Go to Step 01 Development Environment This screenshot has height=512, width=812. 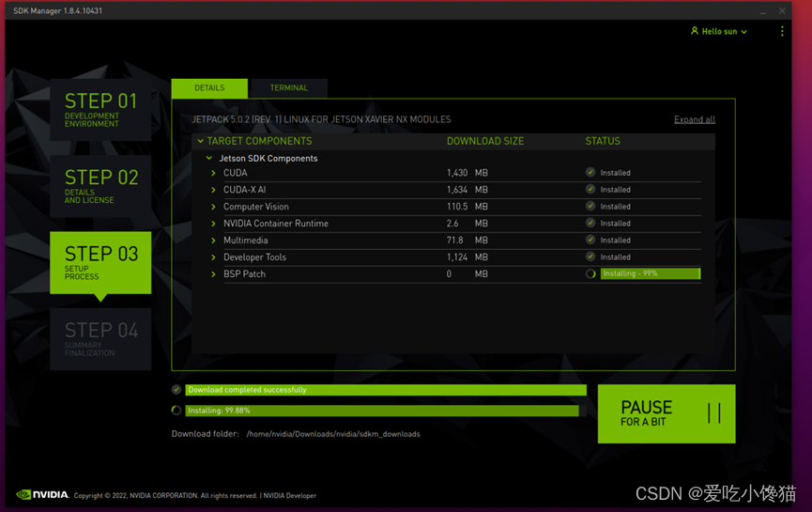click(100, 109)
